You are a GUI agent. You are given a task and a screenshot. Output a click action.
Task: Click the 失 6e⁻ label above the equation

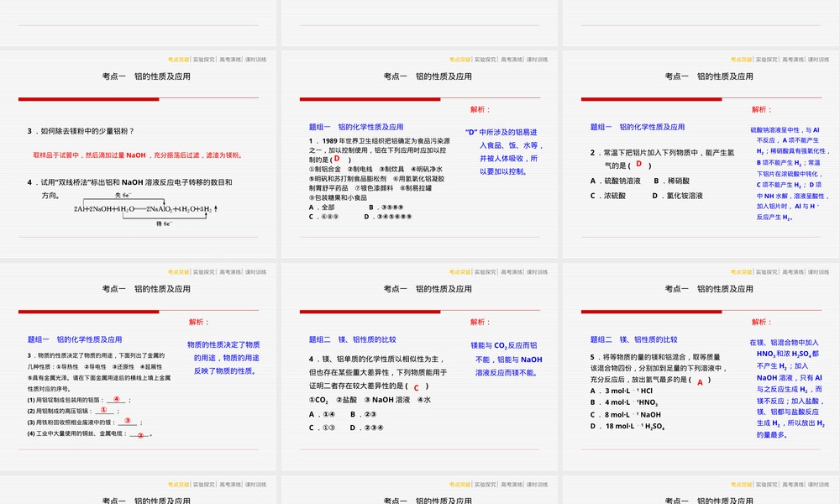[x=123, y=195]
